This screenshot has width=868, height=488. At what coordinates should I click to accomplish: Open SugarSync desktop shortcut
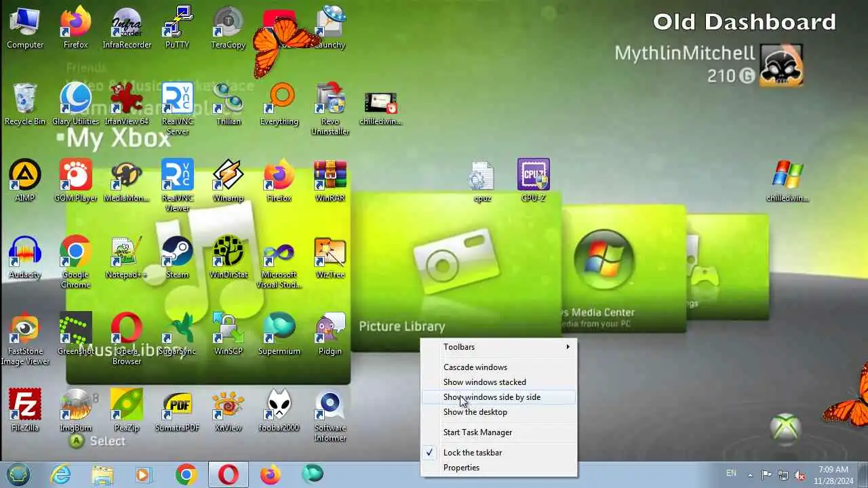[177, 335]
